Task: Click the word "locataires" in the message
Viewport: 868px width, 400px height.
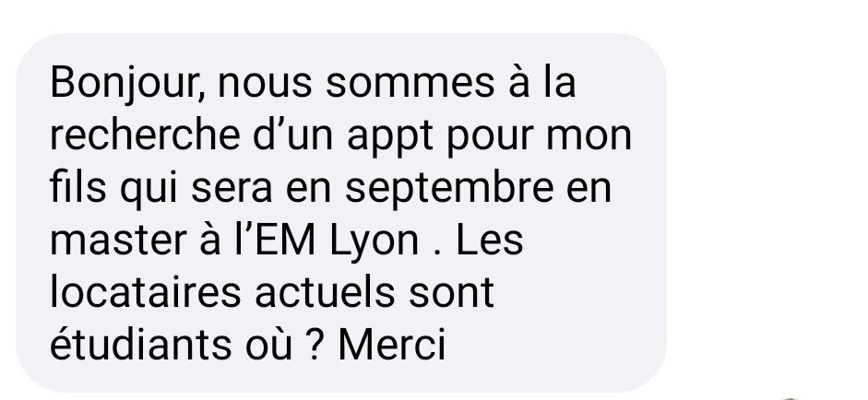Action: click(x=146, y=293)
